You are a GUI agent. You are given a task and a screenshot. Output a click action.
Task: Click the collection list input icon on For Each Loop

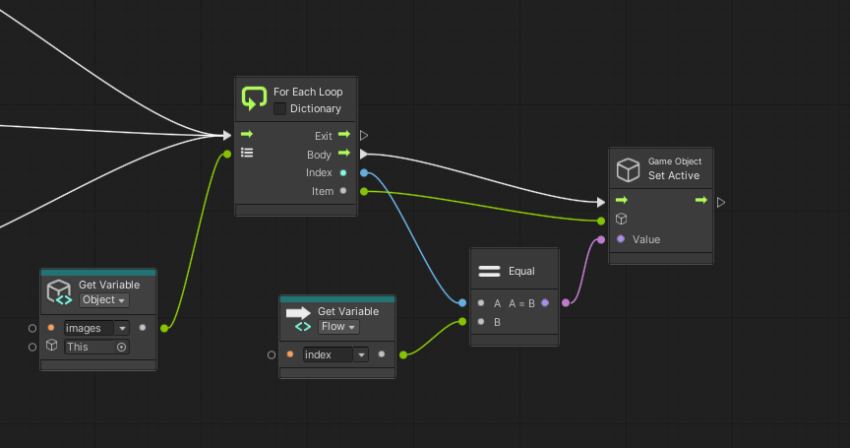pyautogui.click(x=247, y=153)
